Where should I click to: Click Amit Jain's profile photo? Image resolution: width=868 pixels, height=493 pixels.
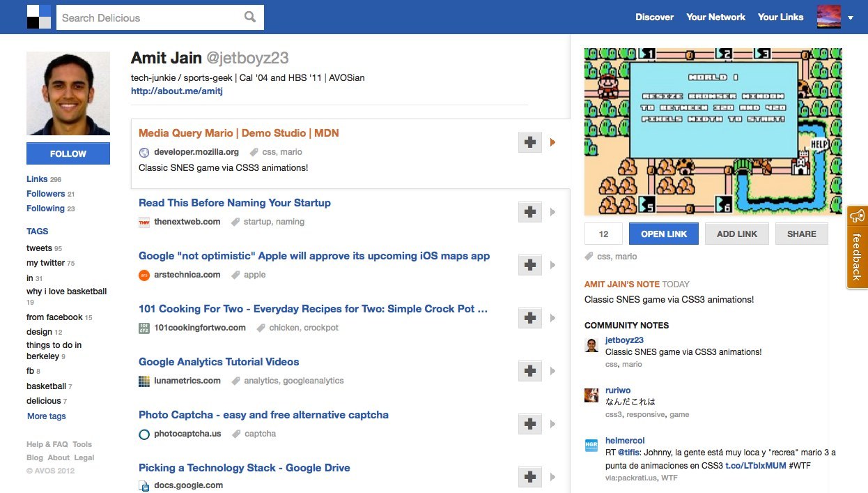pos(68,93)
